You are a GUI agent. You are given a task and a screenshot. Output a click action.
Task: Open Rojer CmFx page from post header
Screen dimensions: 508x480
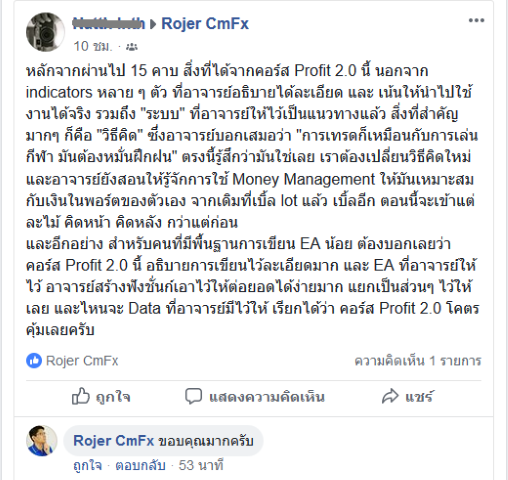click(x=205, y=24)
